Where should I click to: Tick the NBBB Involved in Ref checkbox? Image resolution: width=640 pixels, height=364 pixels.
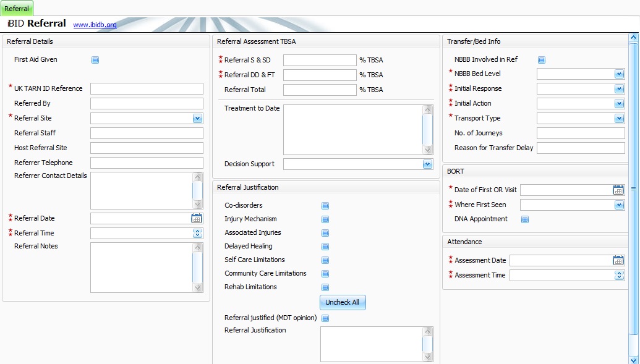tap(542, 60)
